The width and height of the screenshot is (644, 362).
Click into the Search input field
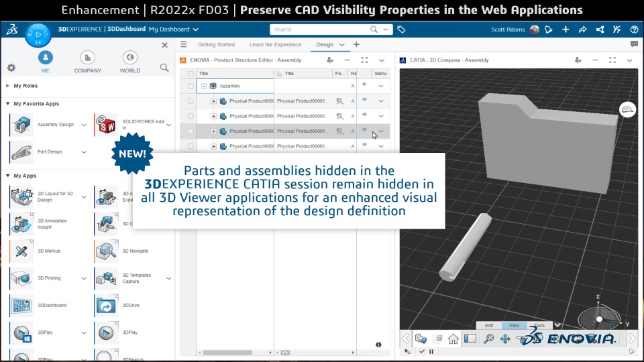(319, 29)
